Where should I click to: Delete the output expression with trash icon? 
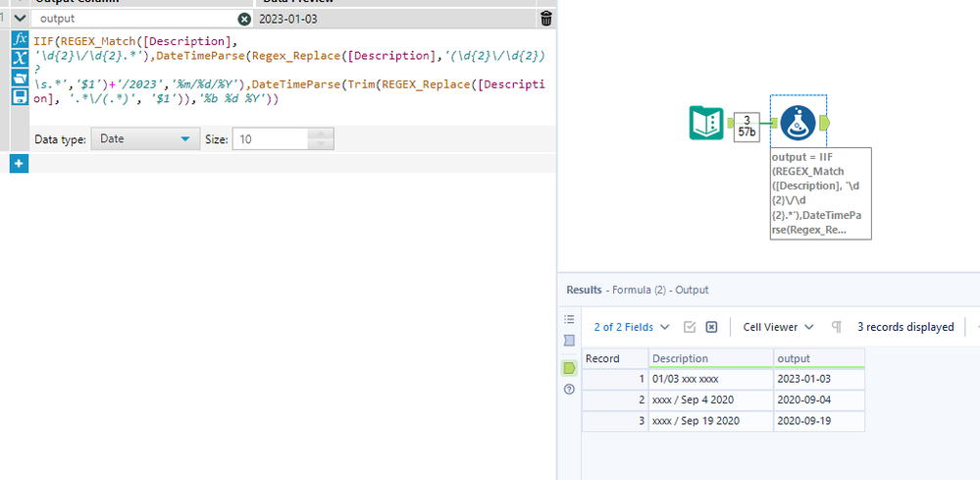(546, 19)
